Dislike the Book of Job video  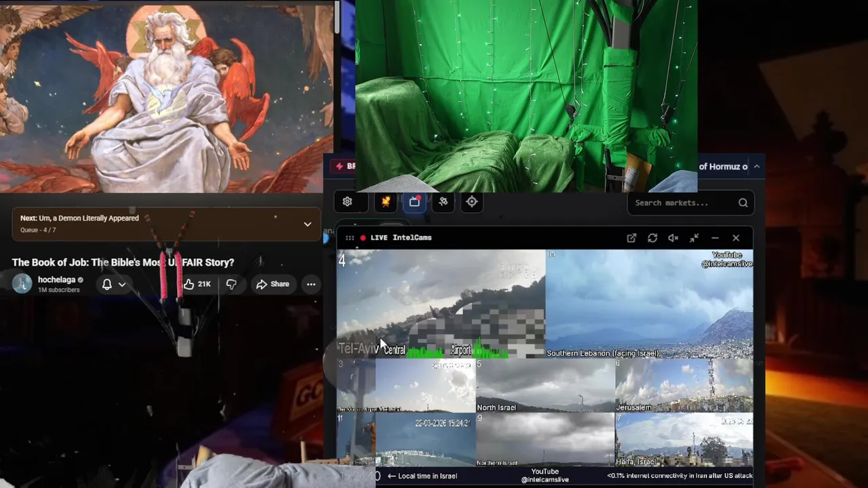[x=231, y=284]
